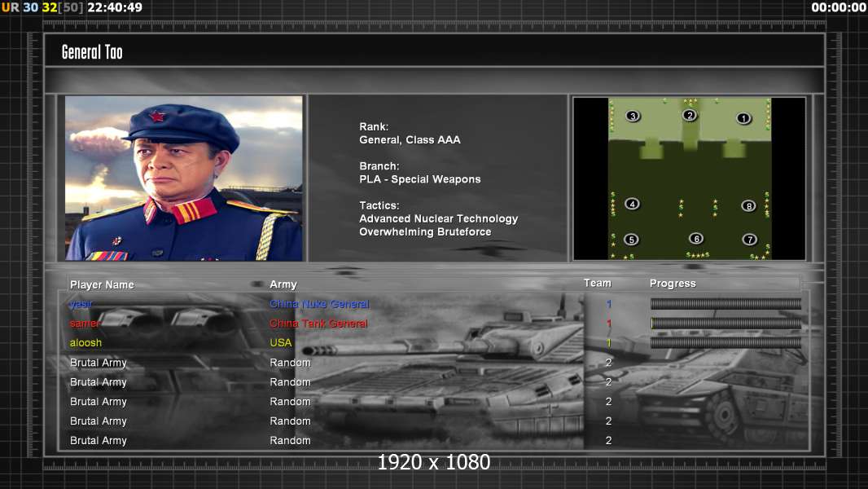Viewport: 868px width, 489px height.
Task: Click the 'Progress' column header
Action: click(x=673, y=284)
